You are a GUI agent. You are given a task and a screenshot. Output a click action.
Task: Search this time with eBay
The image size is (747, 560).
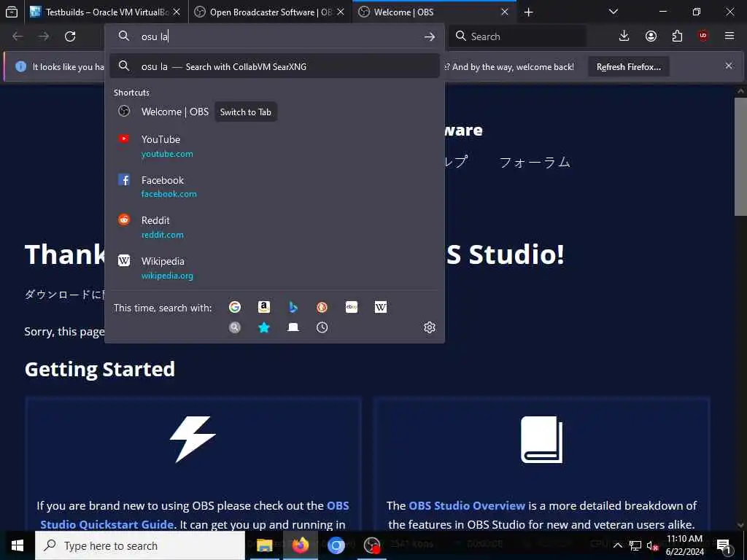(352, 307)
